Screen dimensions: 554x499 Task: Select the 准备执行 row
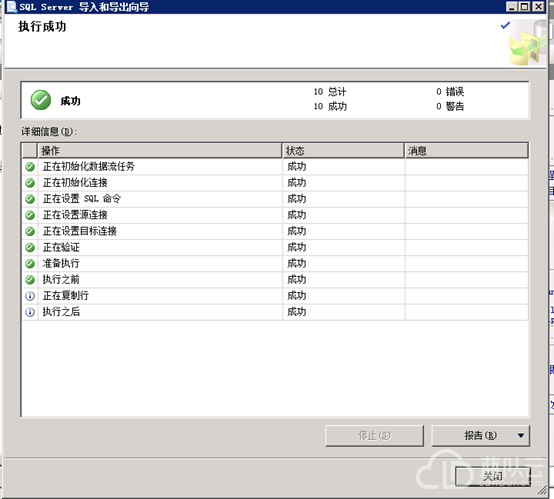[275, 263]
